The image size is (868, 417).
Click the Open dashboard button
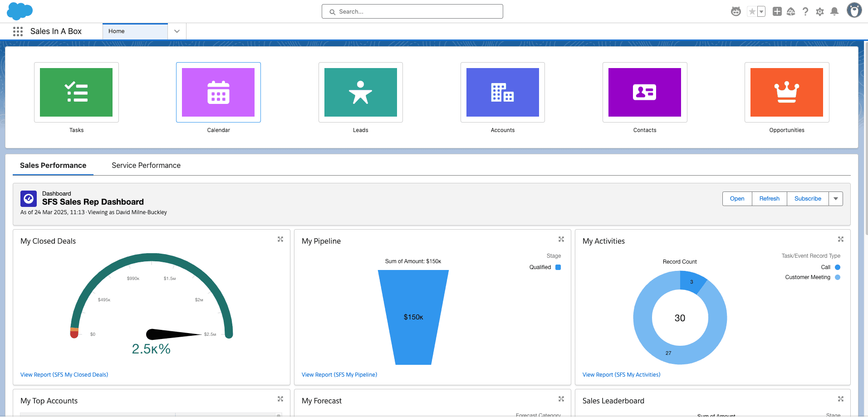click(x=737, y=199)
